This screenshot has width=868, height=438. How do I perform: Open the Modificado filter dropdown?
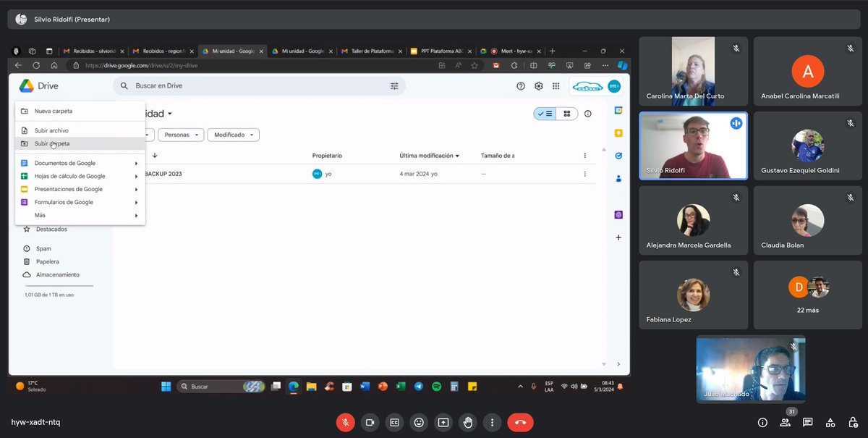click(233, 135)
